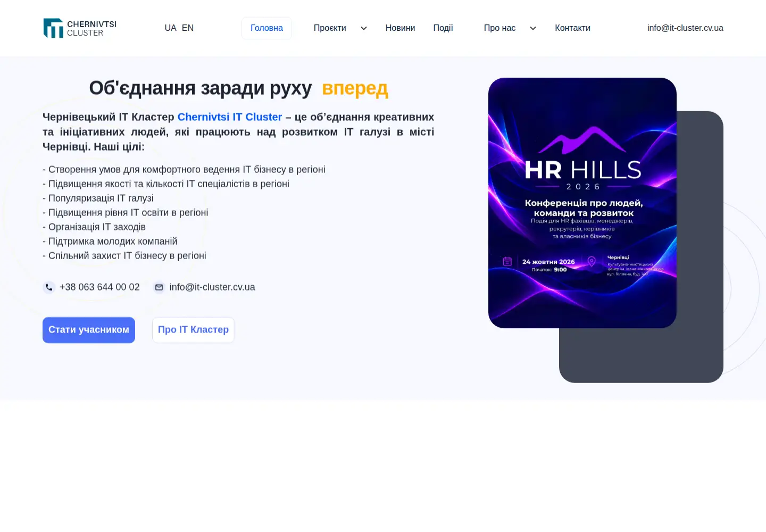Open the HR HILLS 2026 conference poster

click(582, 203)
